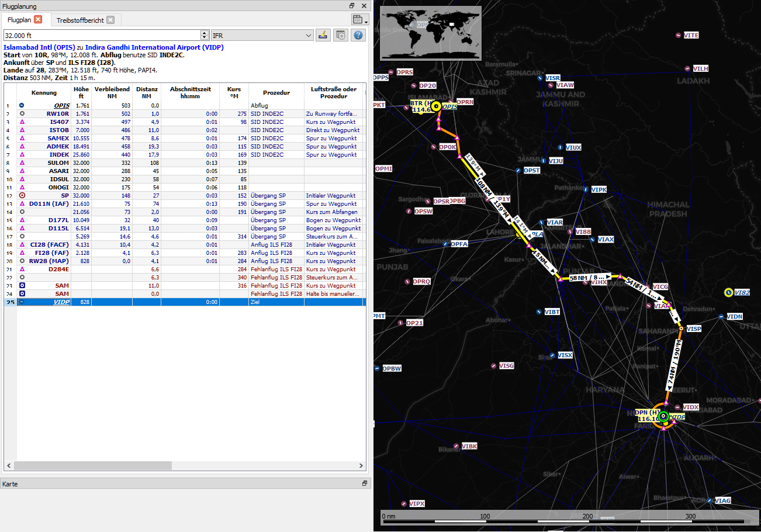Select the VISX airport icon on the map
Screen dimensions: 761x532
coord(553,355)
